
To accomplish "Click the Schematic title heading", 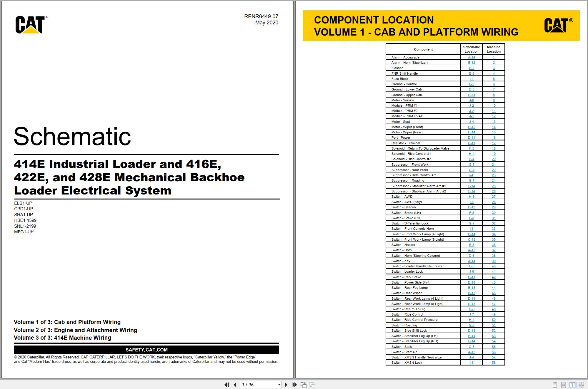I will pyautogui.click(x=72, y=136).
